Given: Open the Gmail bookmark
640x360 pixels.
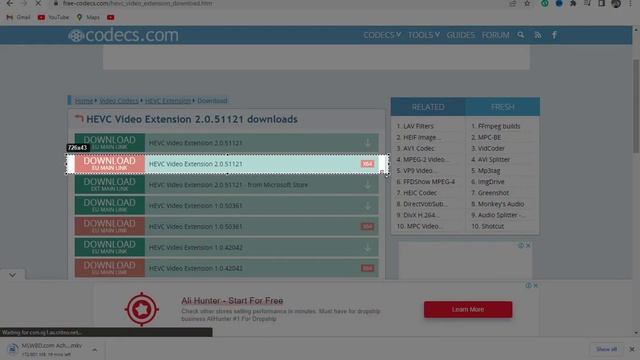Looking at the screenshot, I should click(18, 17).
